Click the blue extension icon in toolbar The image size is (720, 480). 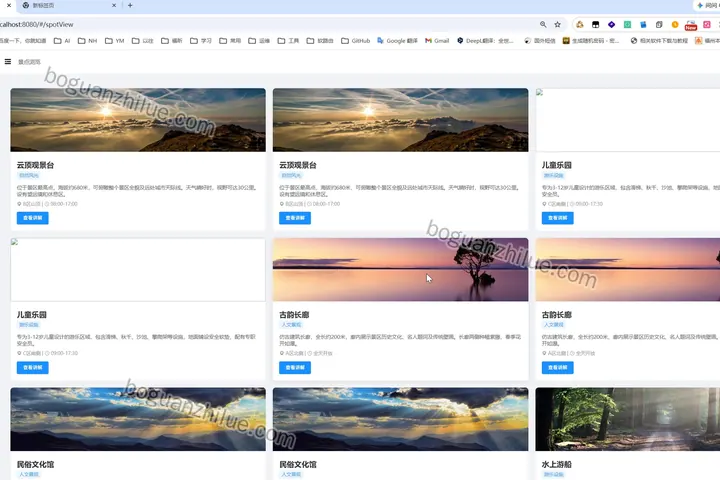(x=643, y=24)
